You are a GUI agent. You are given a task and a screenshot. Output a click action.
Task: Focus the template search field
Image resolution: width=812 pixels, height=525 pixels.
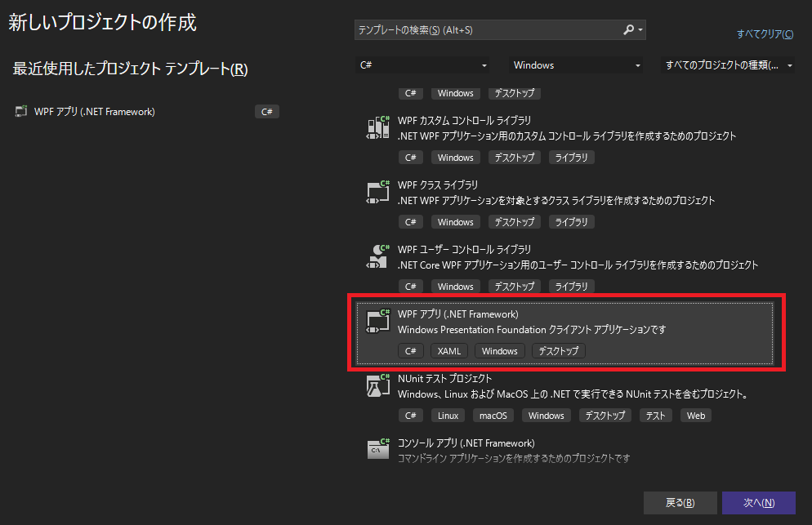pyautogui.click(x=500, y=30)
